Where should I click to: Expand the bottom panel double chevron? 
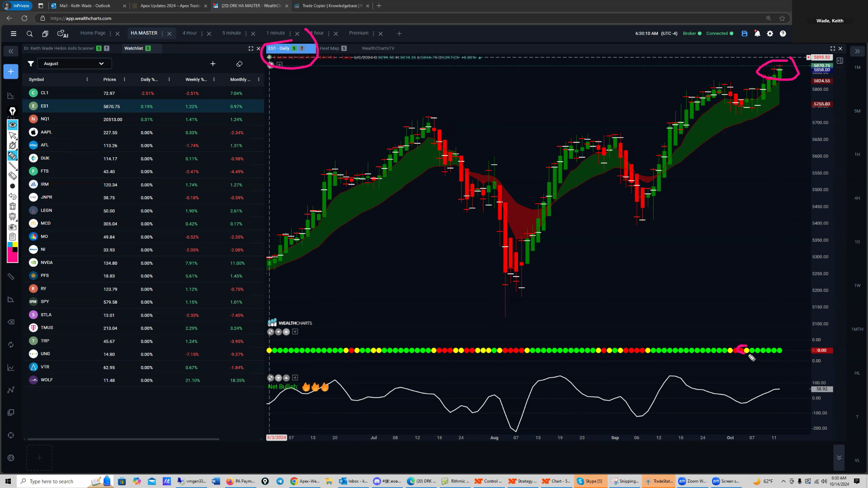click(x=839, y=458)
